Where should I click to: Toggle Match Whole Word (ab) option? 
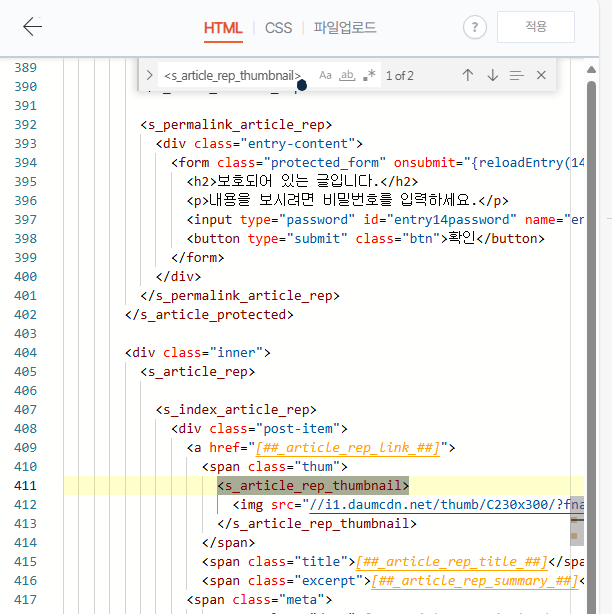click(x=347, y=75)
